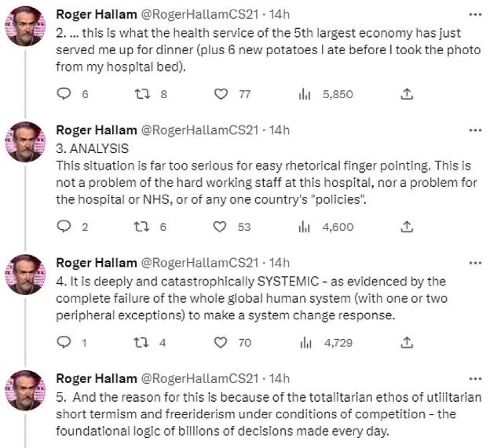The width and height of the screenshot is (497, 448).
Task: Open the more menu on tweet 5
Action: coord(476,379)
